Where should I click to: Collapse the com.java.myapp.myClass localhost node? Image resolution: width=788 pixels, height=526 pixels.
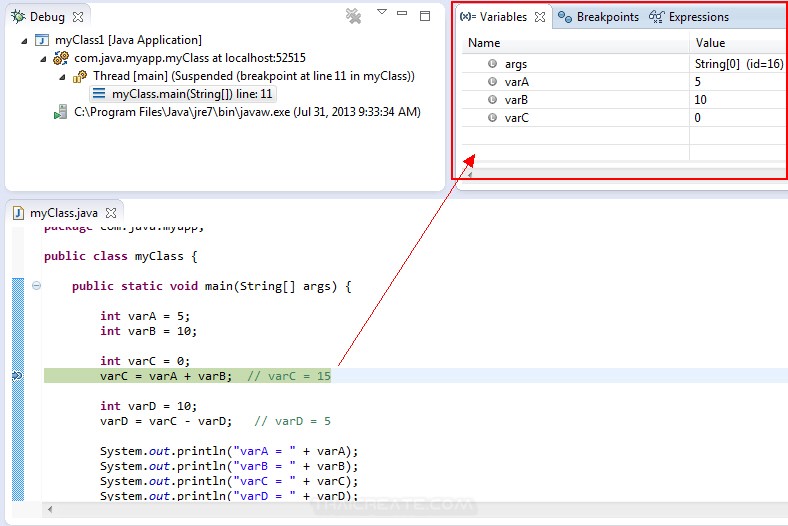[43, 59]
